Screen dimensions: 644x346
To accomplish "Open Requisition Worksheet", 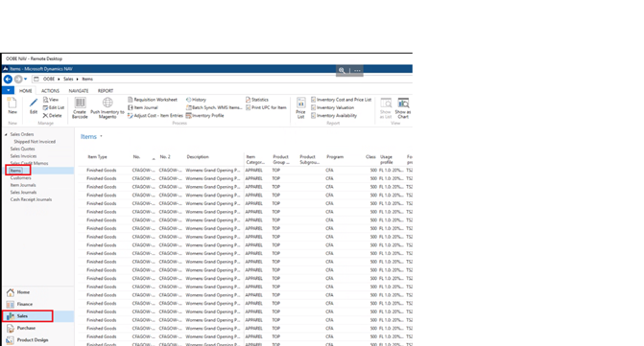I will [x=153, y=100].
